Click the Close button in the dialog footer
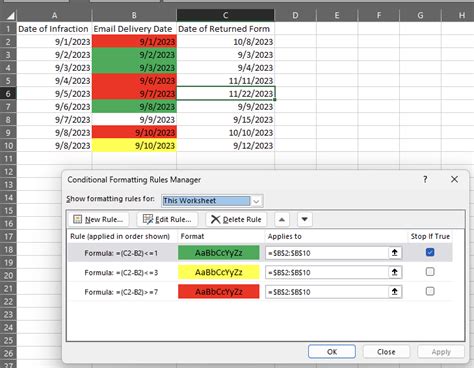 click(x=386, y=352)
